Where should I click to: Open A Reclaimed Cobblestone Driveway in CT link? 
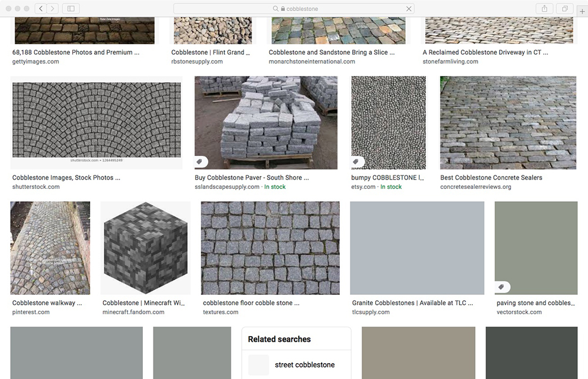pyautogui.click(x=485, y=52)
